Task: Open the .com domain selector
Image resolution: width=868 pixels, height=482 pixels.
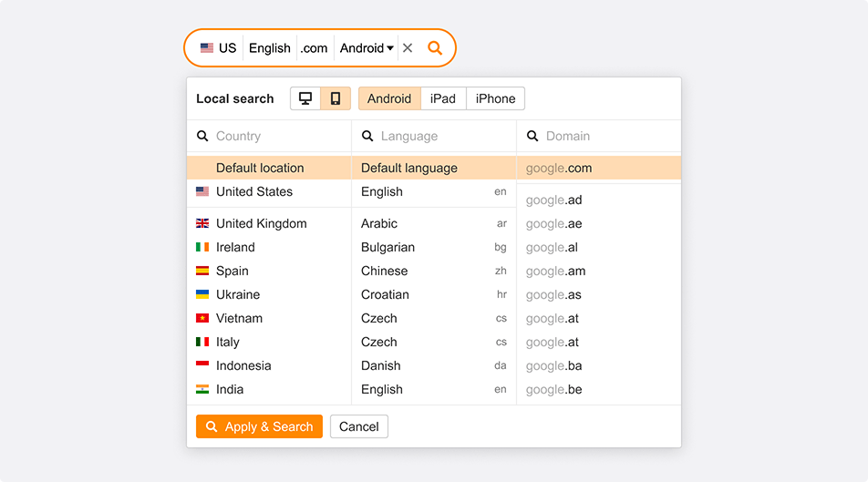Action: pos(314,48)
